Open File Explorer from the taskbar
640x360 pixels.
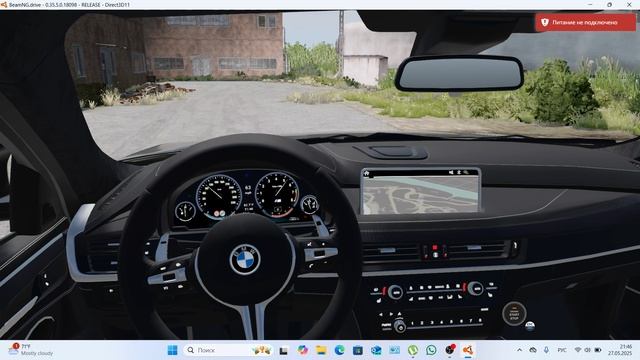coord(321,350)
